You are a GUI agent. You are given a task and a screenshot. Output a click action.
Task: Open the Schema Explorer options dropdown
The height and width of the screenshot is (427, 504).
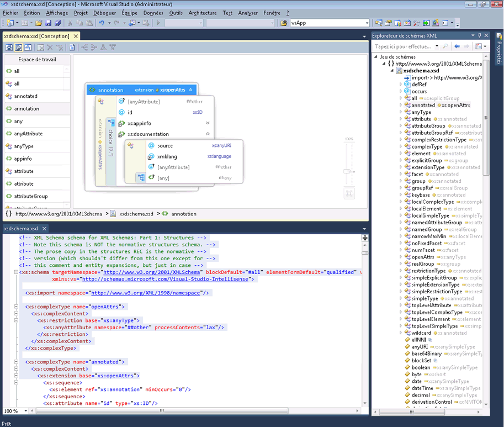pyautogui.click(x=485, y=46)
